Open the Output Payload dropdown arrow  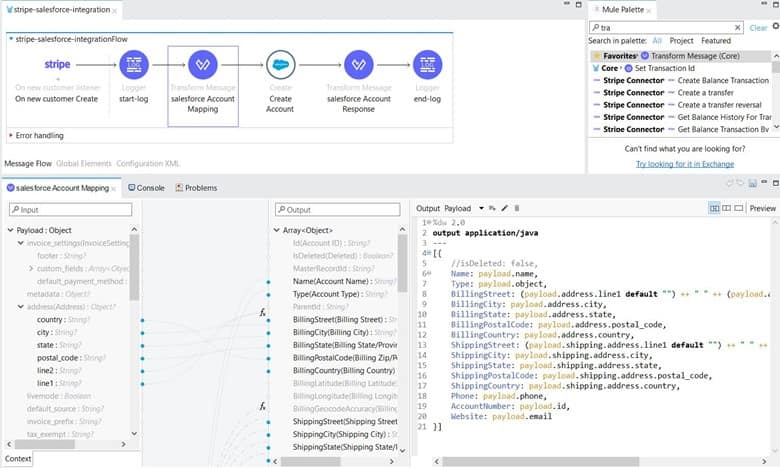coord(482,208)
